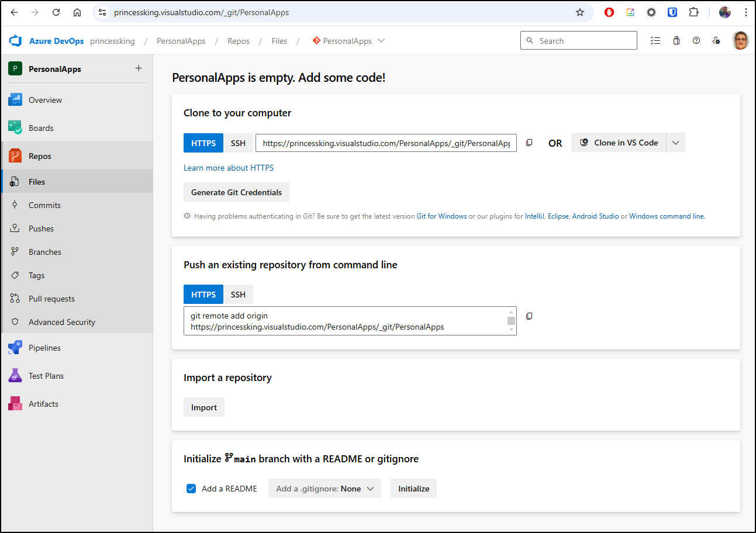Click browser back arrow

[x=14, y=12]
